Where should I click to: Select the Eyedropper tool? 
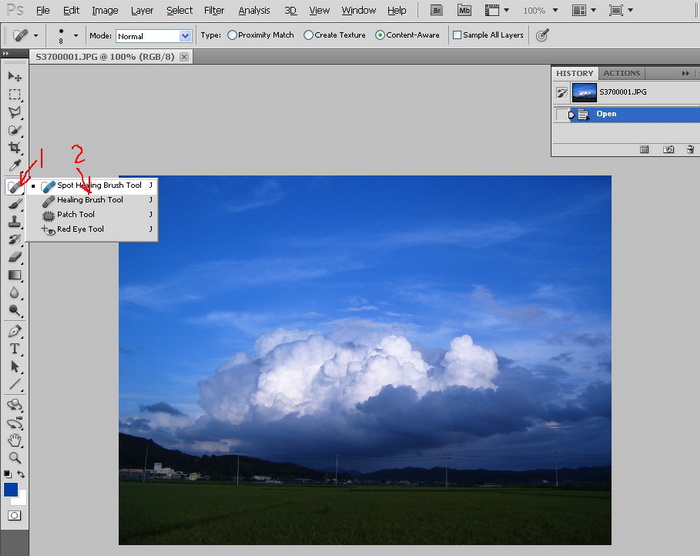(x=15, y=166)
